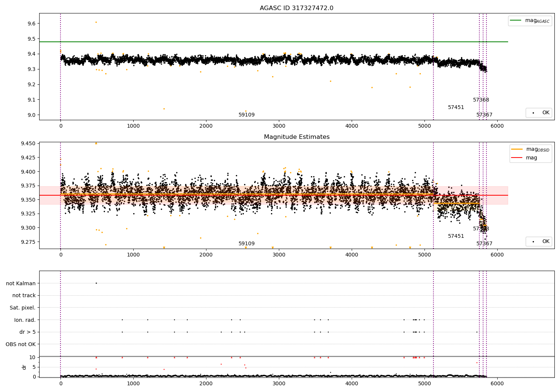The image size is (560, 392).
Task: Click annotation 59109 in the Magnitude Estimates plot
Action: (x=247, y=244)
